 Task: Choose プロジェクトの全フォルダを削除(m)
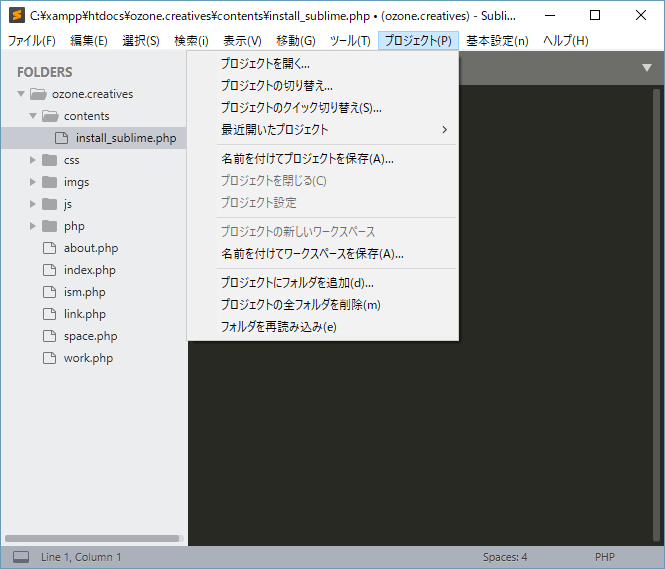click(x=323, y=305)
